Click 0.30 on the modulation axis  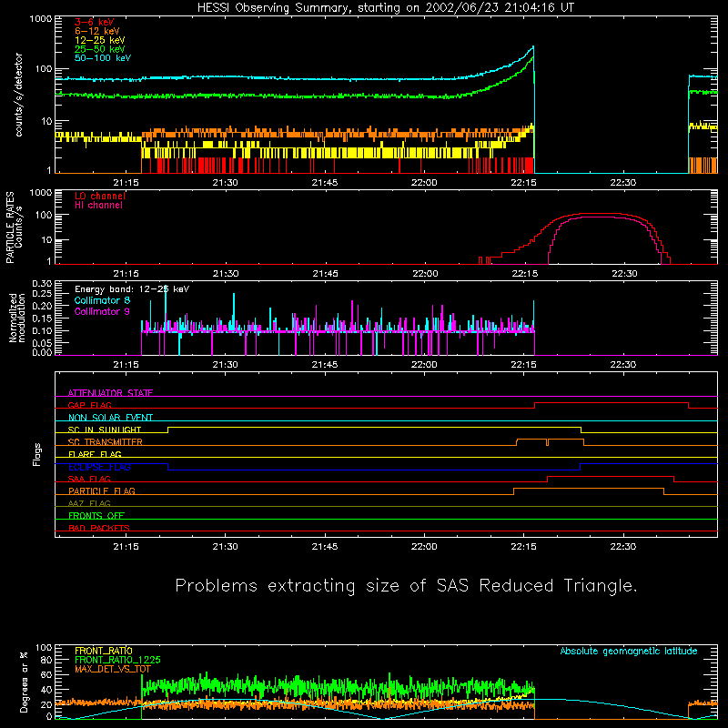42,283
